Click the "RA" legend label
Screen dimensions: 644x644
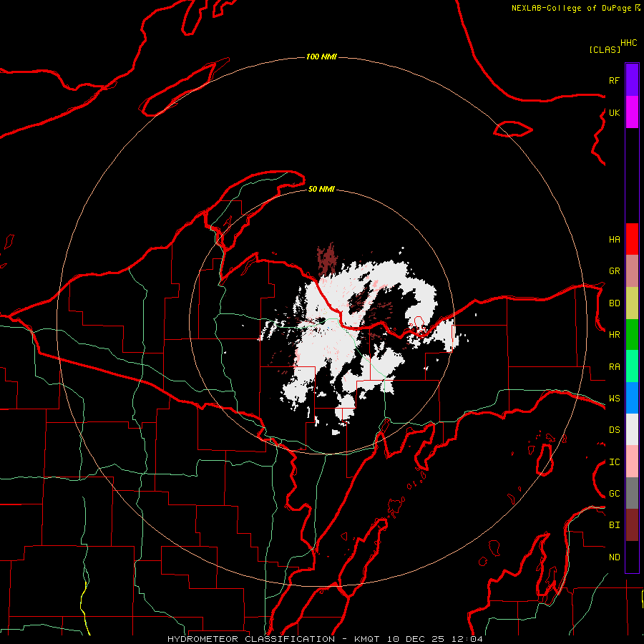point(614,367)
